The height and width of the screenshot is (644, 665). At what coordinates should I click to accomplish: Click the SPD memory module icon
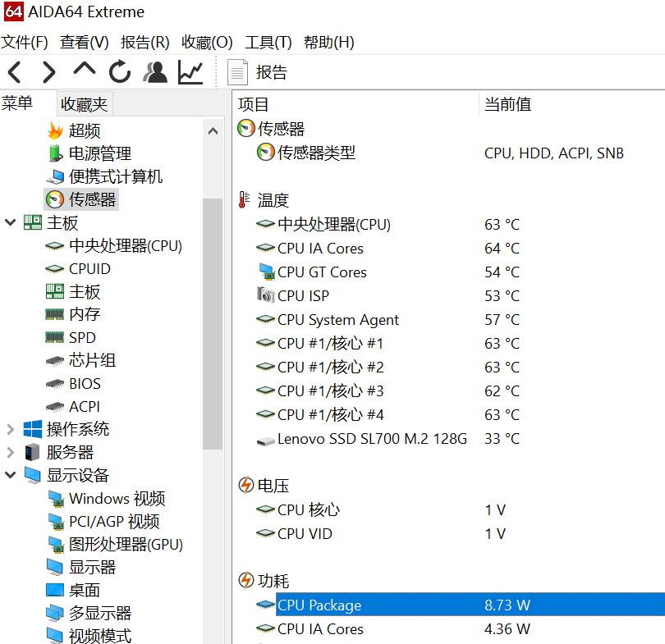(x=55, y=337)
